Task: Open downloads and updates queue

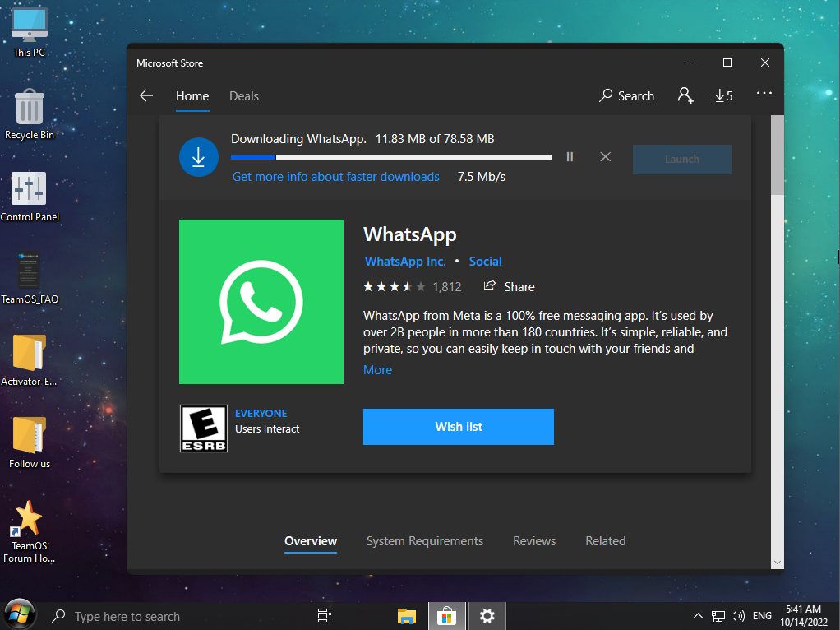Action: 723,96
